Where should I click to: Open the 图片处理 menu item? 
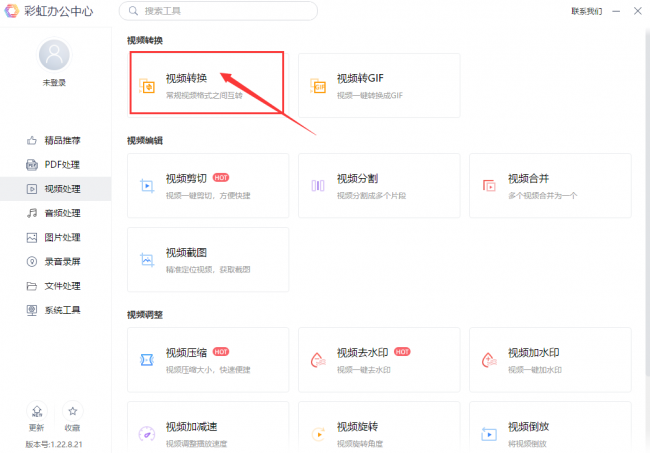click(x=56, y=237)
